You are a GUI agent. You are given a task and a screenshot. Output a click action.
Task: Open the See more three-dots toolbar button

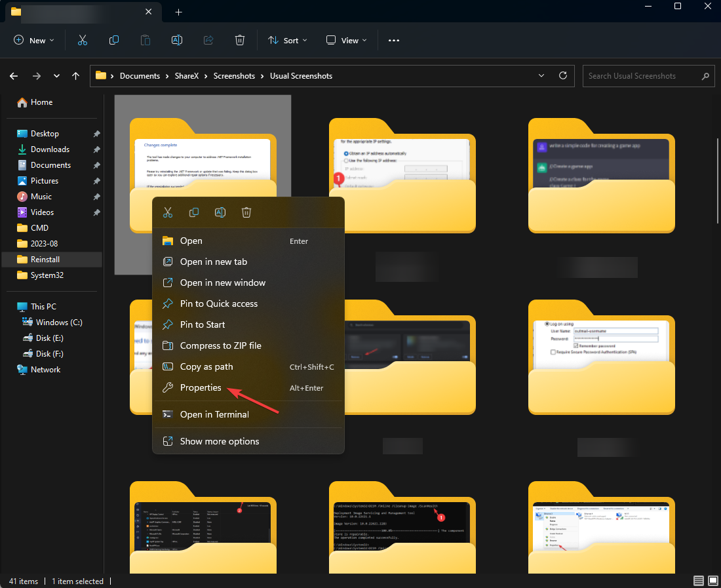[x=394, y=41]
